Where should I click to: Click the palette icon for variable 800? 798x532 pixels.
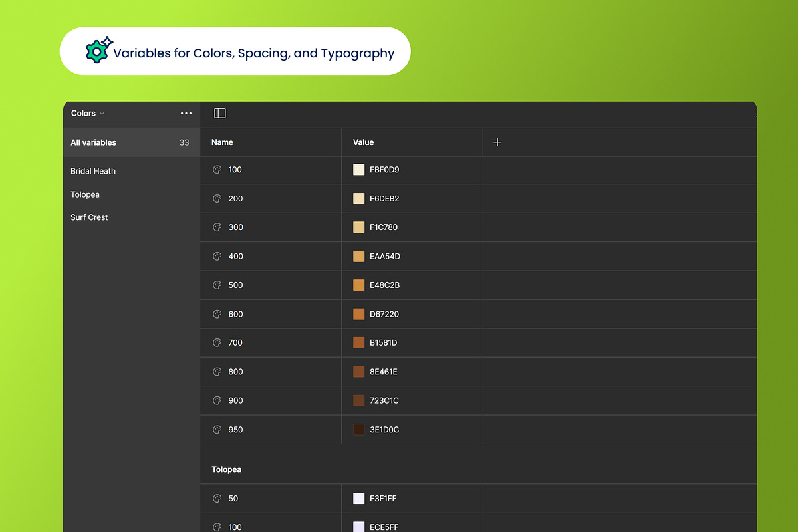pos(217,372)
